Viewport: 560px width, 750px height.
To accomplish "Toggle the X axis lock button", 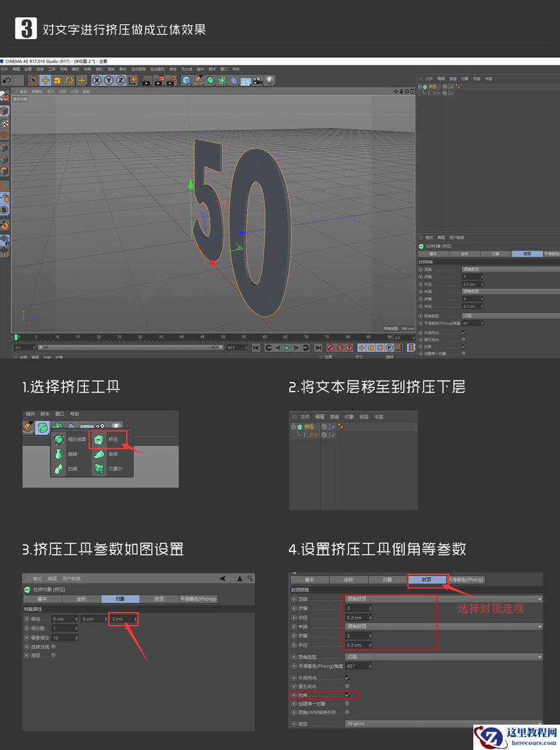I will pos(97,81).
